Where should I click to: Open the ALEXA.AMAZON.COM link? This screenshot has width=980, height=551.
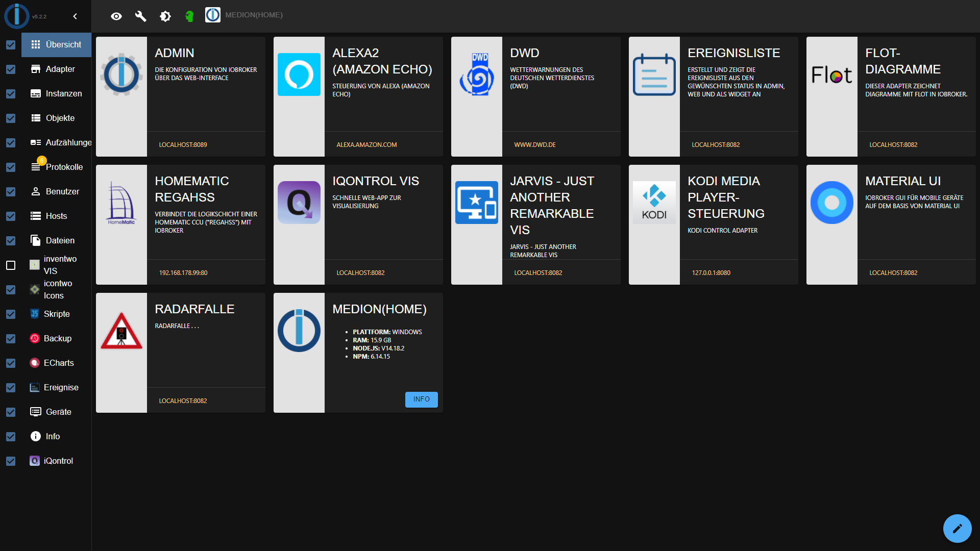pos(366,145)
